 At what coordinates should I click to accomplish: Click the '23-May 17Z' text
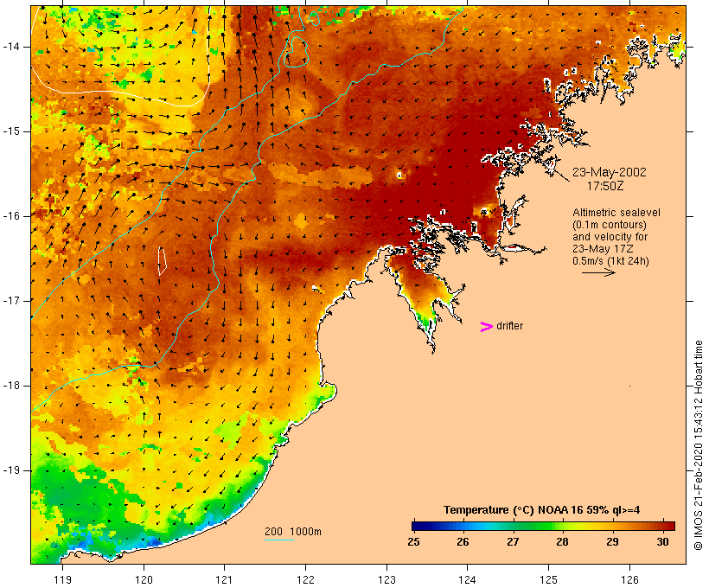[x=603, y=249]
